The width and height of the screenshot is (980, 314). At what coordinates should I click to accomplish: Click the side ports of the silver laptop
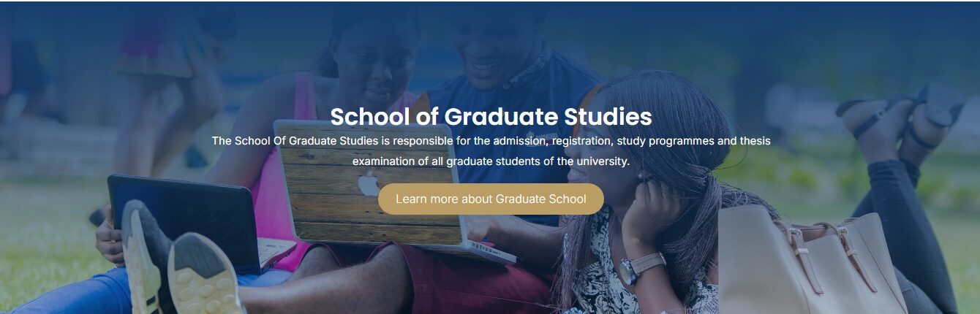[x=489, y=250]
